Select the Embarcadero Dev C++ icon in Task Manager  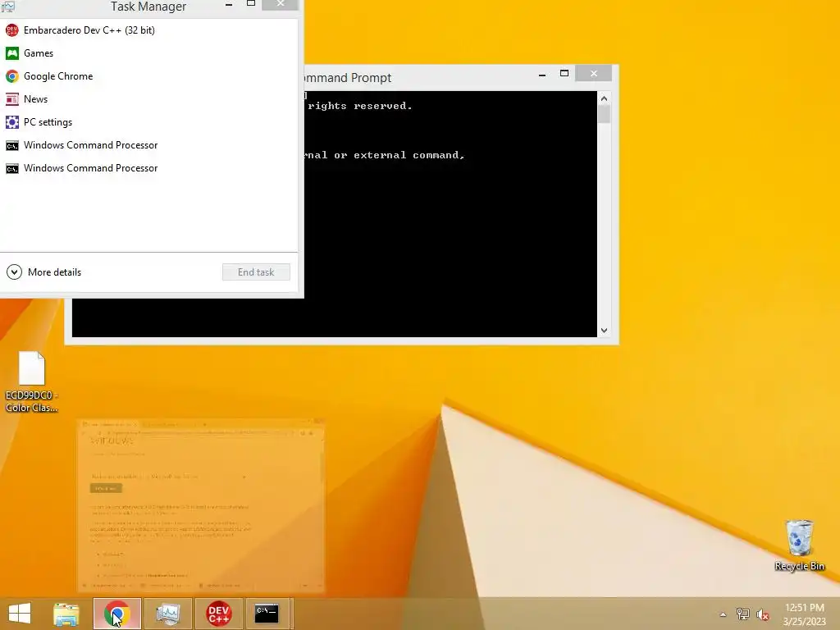click(11, 30)
